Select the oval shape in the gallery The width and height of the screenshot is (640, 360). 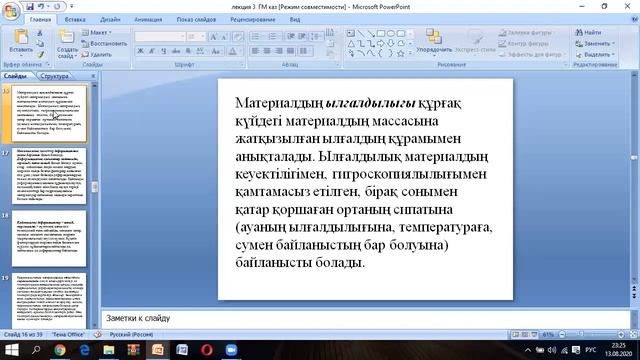point(391,33)
